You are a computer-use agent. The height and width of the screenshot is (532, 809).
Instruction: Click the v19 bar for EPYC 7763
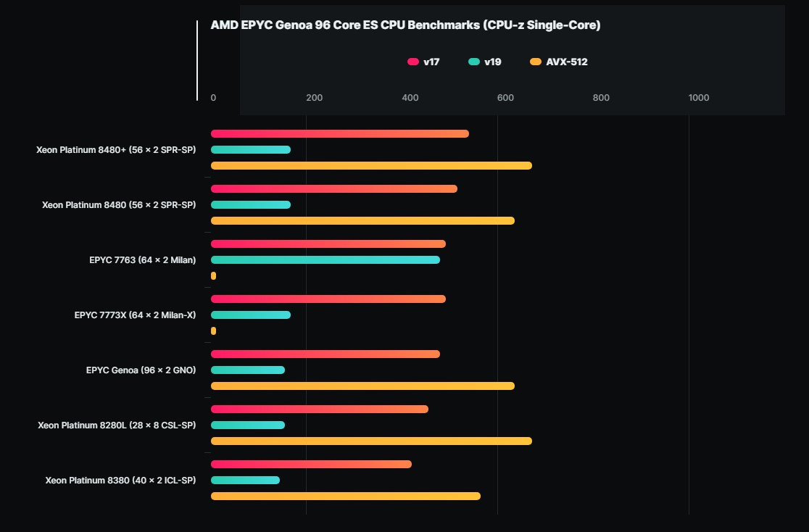pos(325,260)
